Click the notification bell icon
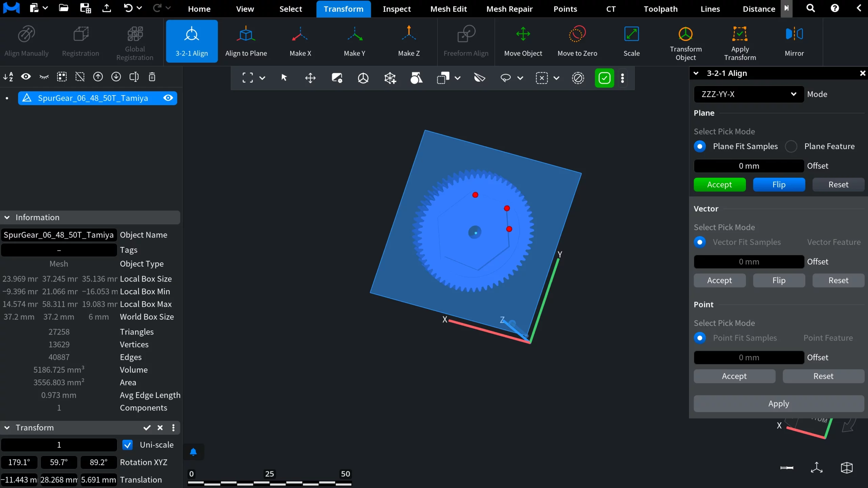Viewport: 868px width, 488px height. point(193,452)
